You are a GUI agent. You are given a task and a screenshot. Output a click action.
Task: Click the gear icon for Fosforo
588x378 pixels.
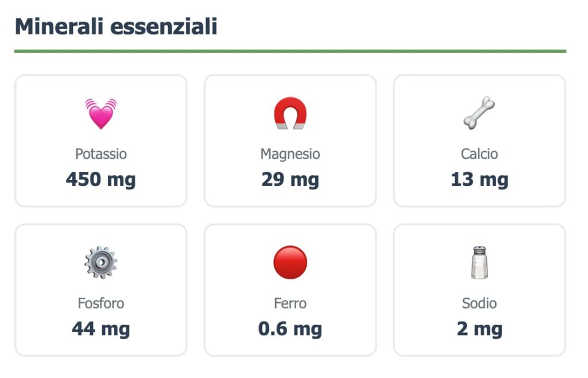(x=101, y=262)
